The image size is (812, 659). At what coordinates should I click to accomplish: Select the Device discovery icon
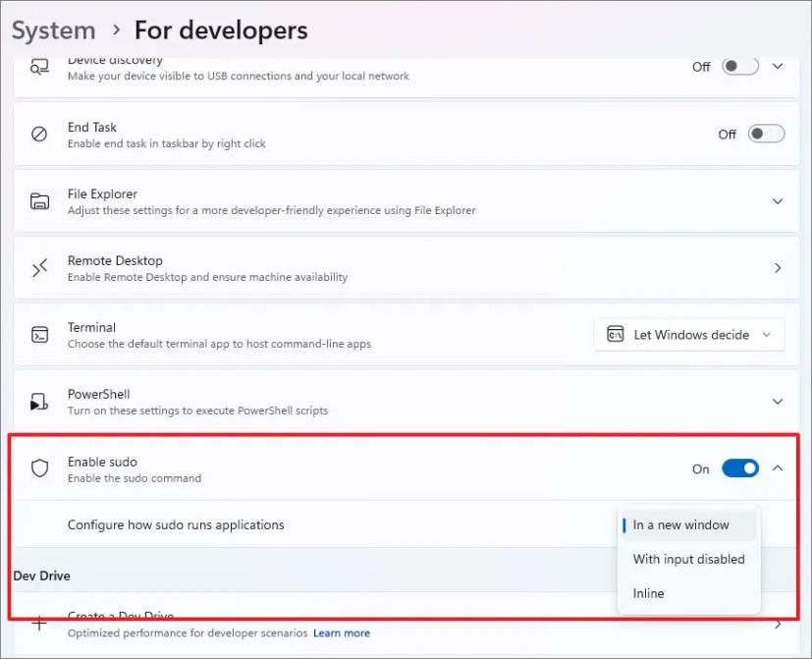click(x=41, y=66)
